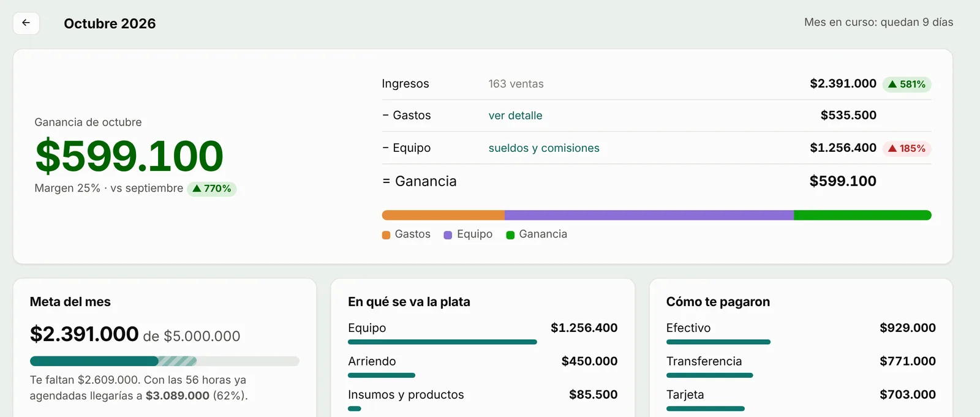Click the 'Meta del mes' heading
980x417 pixels.
point(70,302)
